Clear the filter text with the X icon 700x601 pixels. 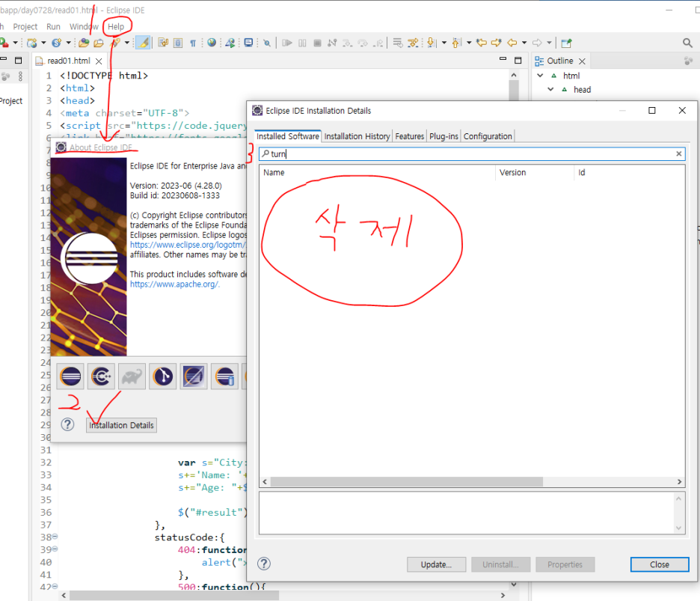(x=678, y=153)
